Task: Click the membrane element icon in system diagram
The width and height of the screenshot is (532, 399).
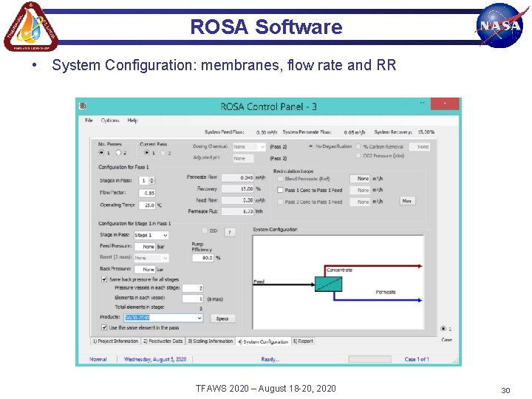Action: 328,284
